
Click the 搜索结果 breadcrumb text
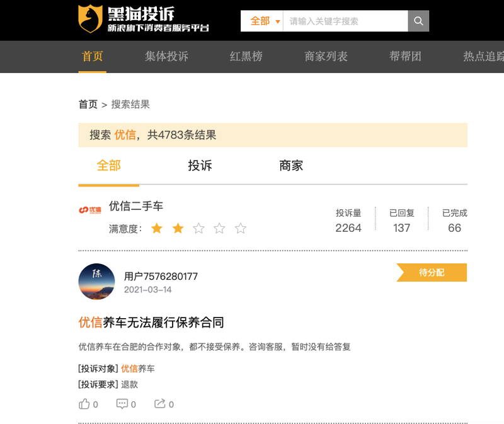[130, 105]
